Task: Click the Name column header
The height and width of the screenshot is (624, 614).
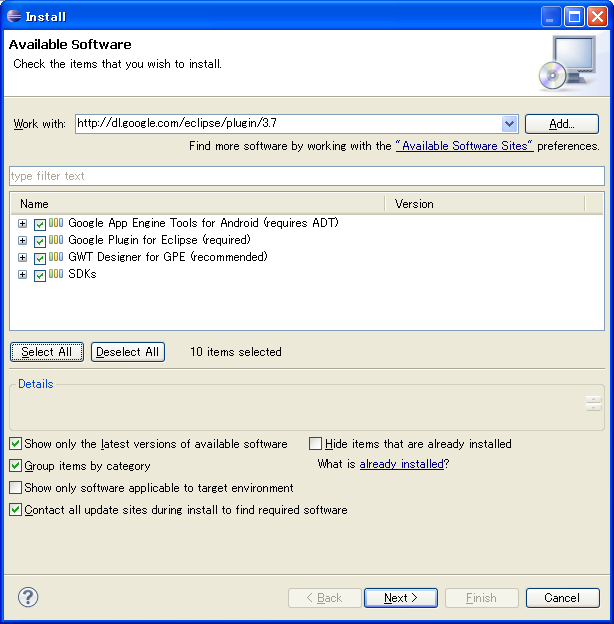Action: 198,204
